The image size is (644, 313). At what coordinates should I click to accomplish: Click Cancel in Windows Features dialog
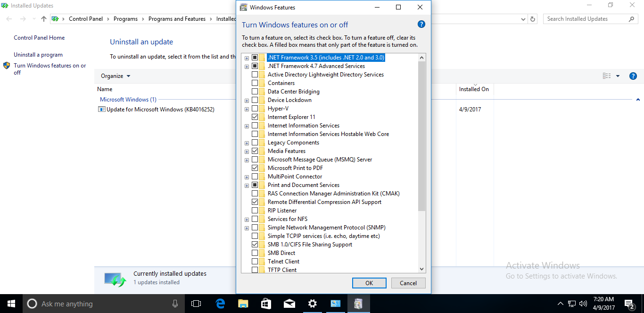(x=408, y=283)
